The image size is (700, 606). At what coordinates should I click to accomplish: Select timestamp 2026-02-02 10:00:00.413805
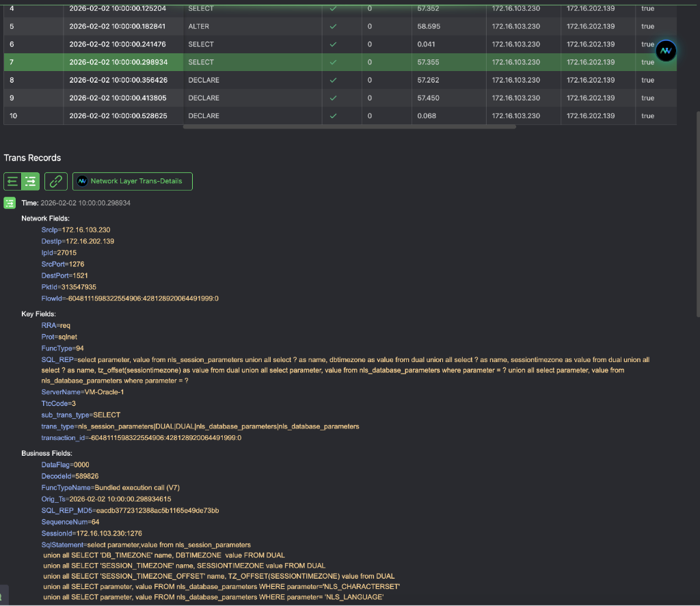tap(118, 98)
